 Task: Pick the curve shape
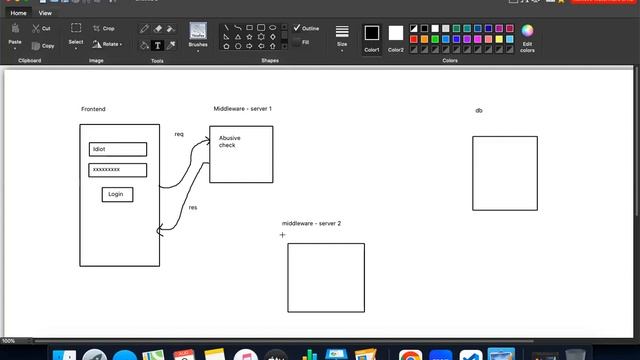238,28
